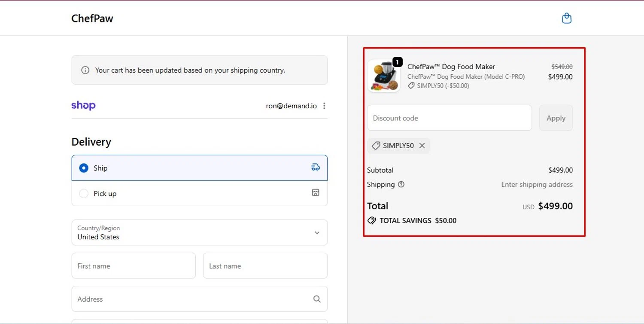
Task: Click the 'Enter shipping address' text
Action: pyautogui.click(x=537, y=184)
